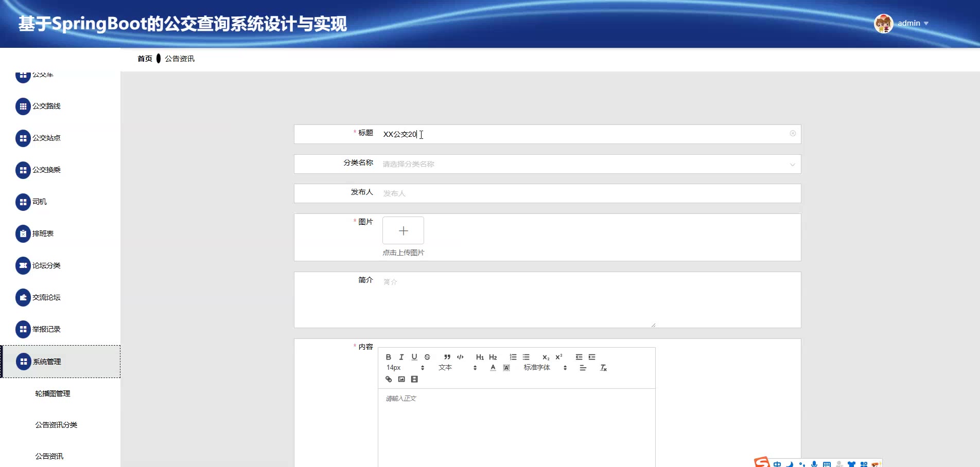Click the admin avatar picture
The image size is (980, 467).
coord(884,23)
